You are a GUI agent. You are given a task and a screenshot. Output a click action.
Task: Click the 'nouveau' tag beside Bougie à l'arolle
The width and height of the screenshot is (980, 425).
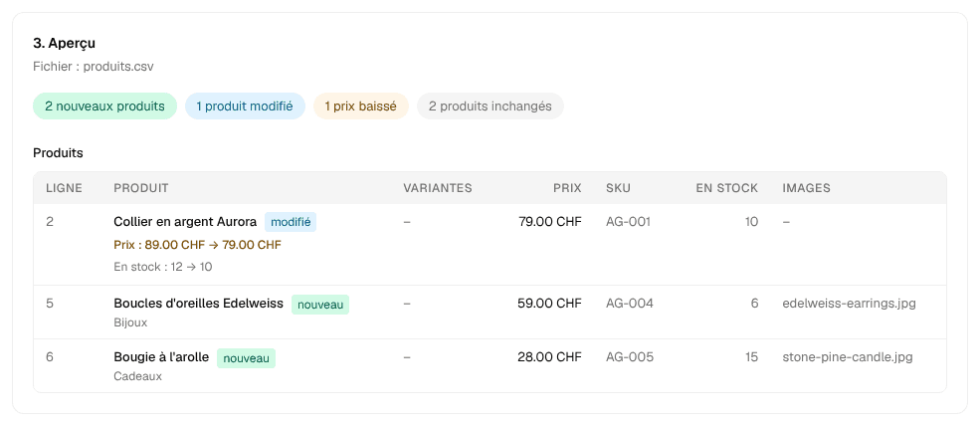point(247,358)
